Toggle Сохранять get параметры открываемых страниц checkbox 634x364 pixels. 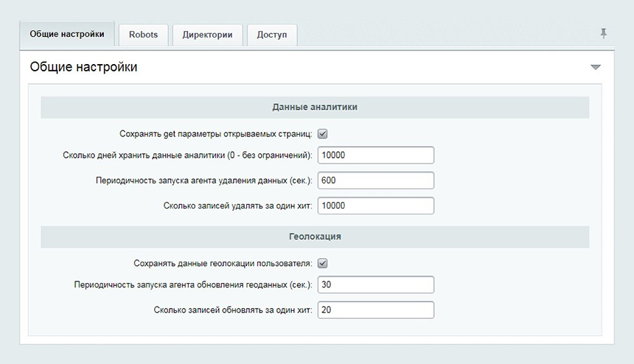pyautogui.click(x=322, y=133)
